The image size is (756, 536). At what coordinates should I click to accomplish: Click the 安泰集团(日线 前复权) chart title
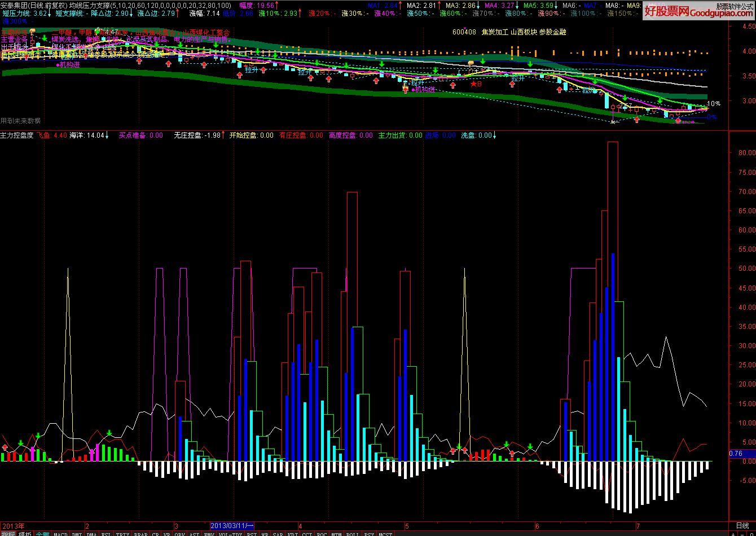pos(33,5)
